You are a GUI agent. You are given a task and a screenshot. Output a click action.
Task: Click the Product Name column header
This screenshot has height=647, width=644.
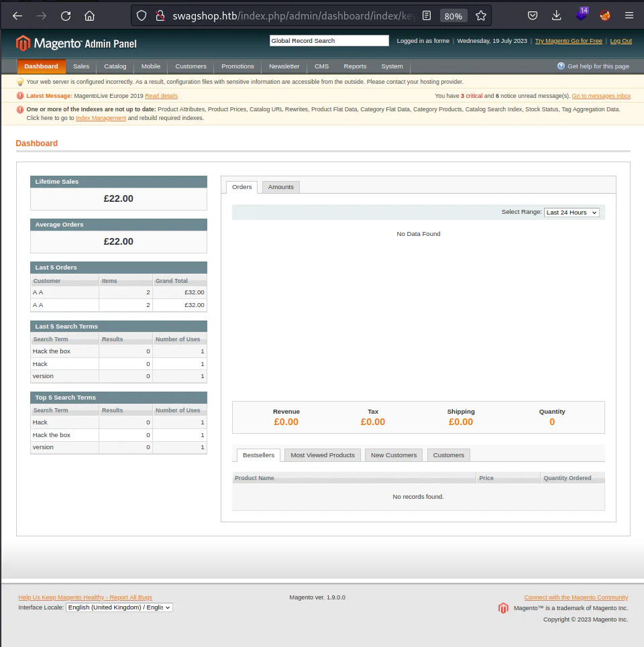354,478
